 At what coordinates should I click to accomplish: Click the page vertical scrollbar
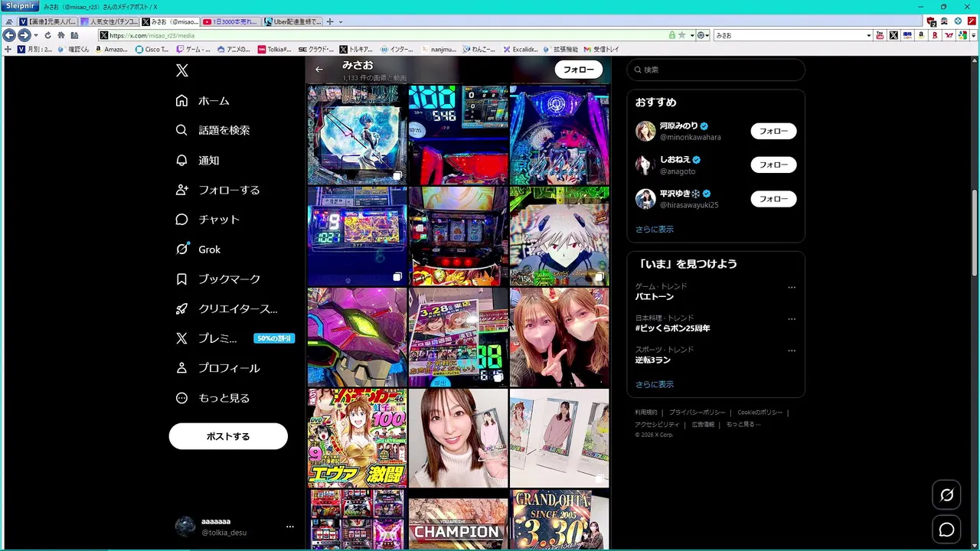[x=975, y=233]
